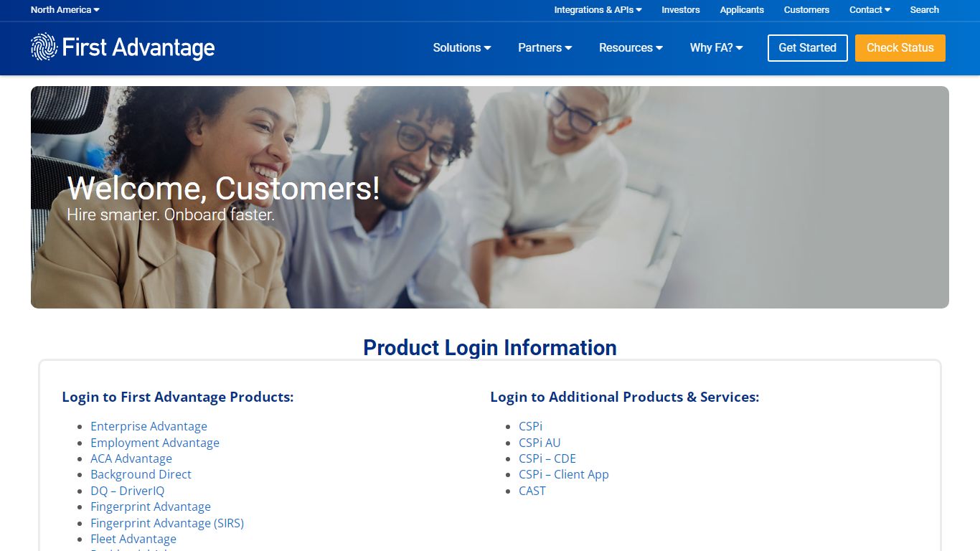Viewport: 980px width, 551px height.
Task: Click the Welcome, Customers! hero banner image
Action: [x=490, y=197]
